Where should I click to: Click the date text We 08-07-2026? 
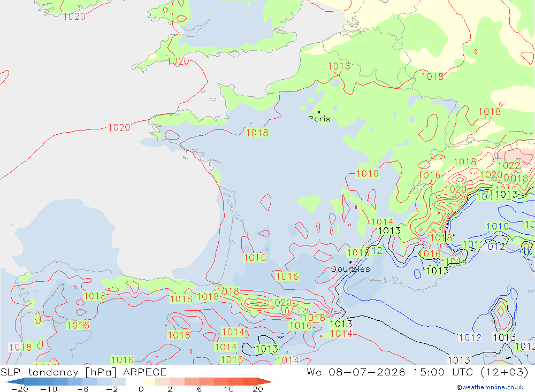(x=356, y=372)
